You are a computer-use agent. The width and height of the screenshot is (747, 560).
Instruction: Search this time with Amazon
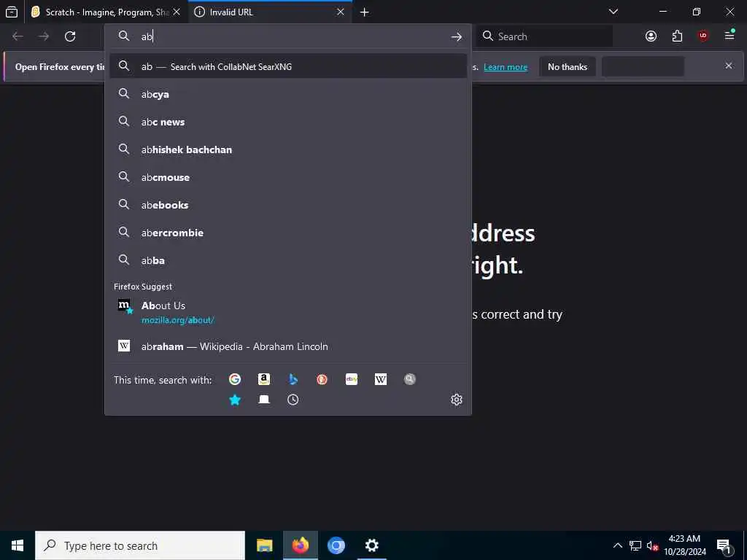coord(264,379)
